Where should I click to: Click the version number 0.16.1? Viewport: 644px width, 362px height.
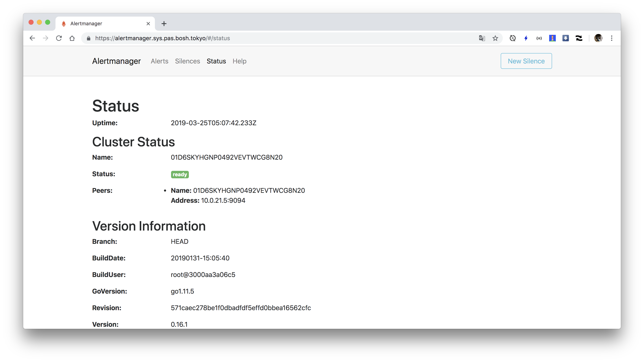[x=179, y=324]
